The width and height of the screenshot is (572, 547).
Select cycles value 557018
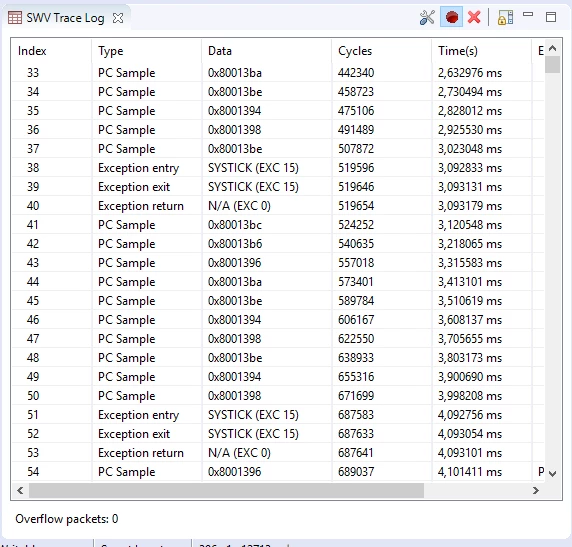tap(356, 263)
